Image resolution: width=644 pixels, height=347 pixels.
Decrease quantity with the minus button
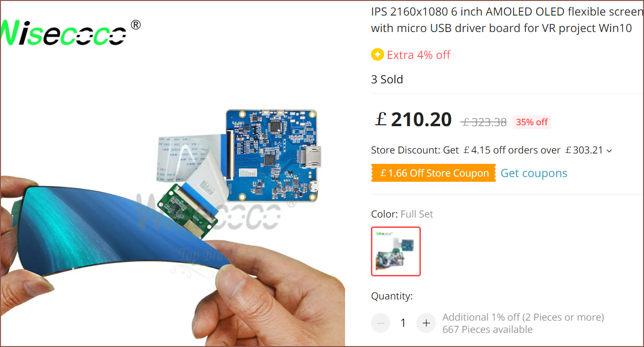pyautogui.click(x=381, y=323)
